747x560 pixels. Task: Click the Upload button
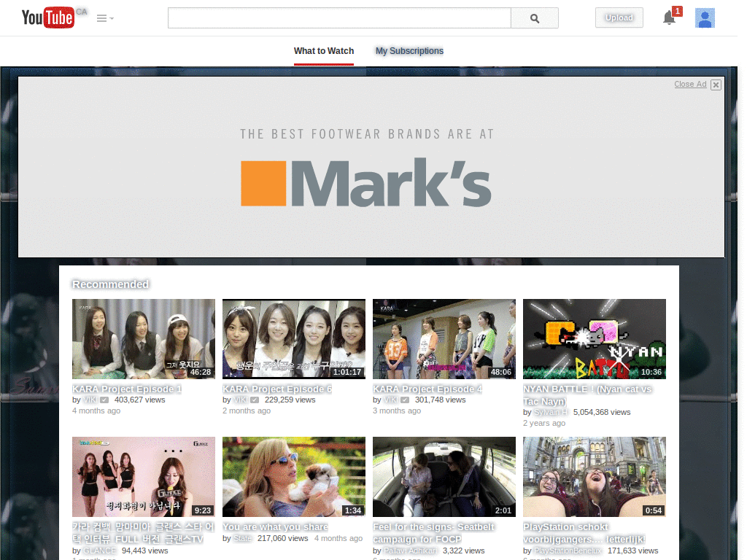point(619,17)
